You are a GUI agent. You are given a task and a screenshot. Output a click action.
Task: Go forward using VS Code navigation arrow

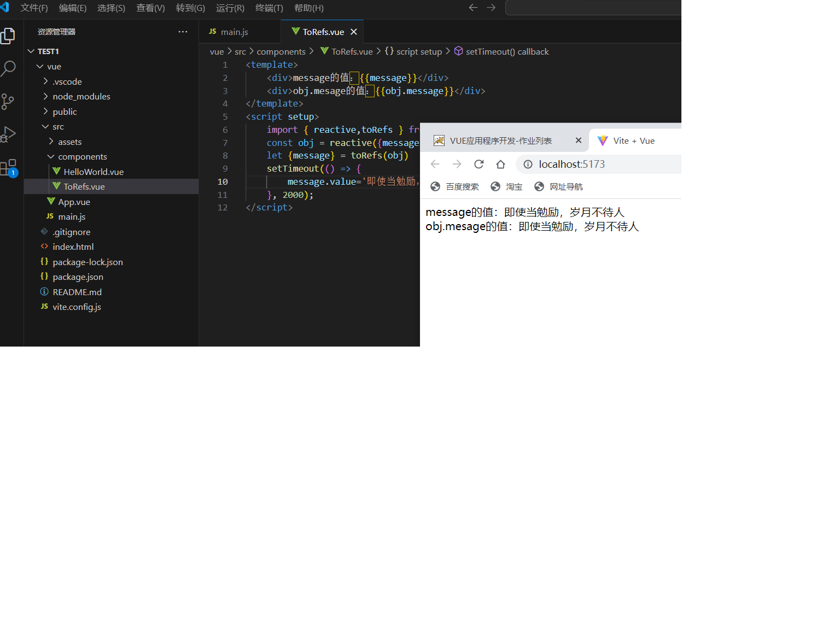click(x=491, y=8)
